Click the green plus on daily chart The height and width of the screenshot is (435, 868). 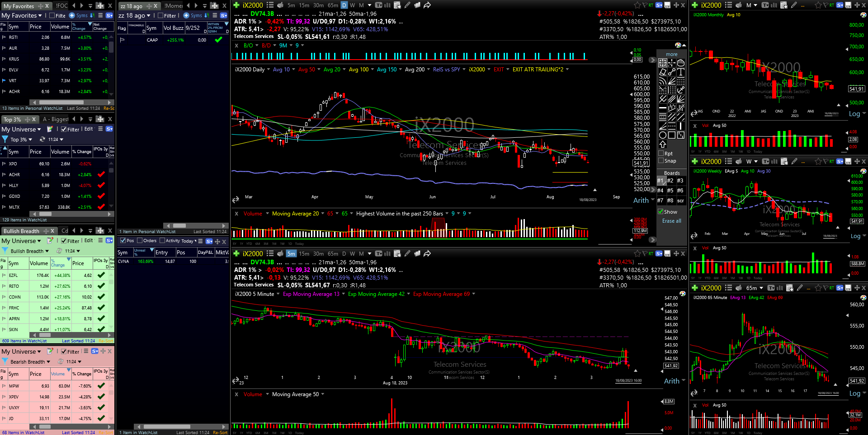pyautogui.click(x=236, y=5)
